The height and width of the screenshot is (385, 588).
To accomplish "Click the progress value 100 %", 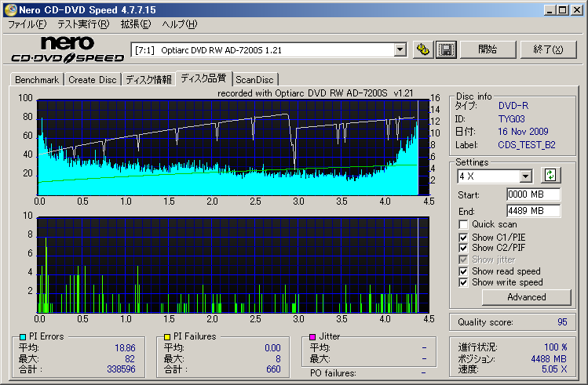I will (x=555, y=347).
